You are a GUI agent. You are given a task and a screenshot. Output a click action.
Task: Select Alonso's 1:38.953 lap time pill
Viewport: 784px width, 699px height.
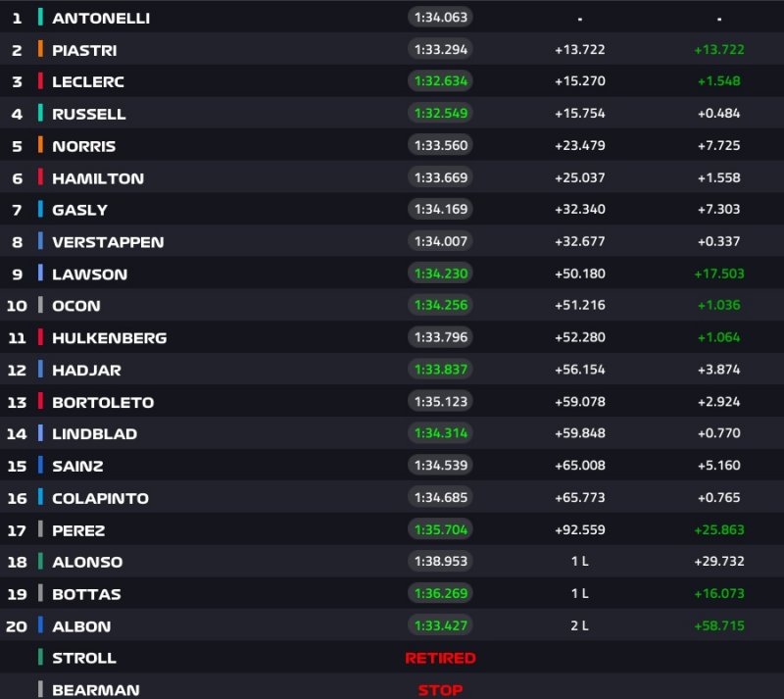coord(440,562)
